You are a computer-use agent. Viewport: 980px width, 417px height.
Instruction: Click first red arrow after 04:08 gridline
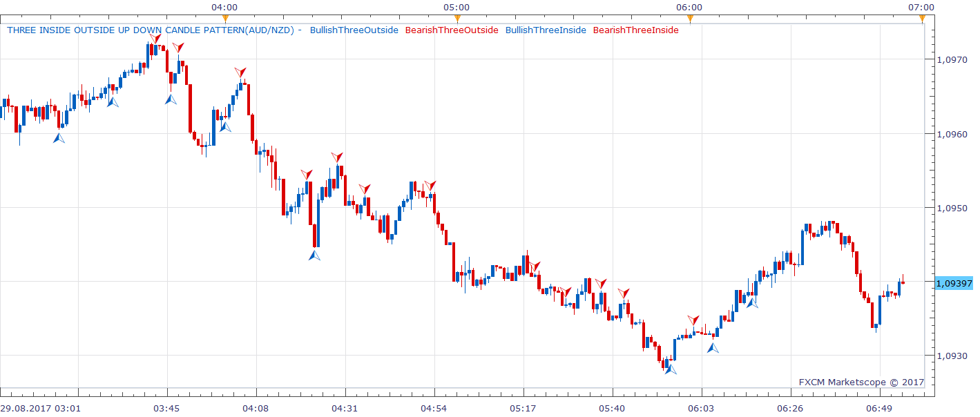tap(307, 175)
